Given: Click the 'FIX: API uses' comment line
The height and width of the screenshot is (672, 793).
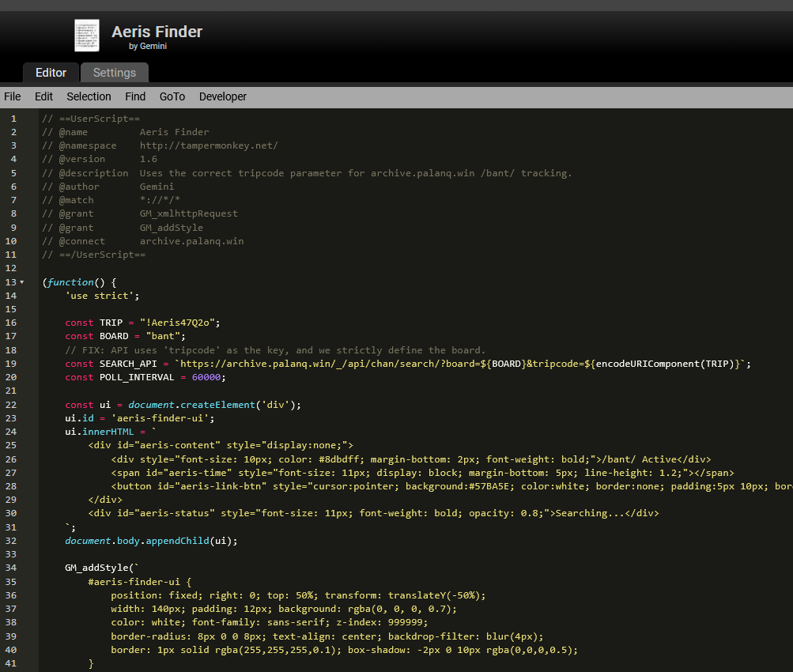Looking at the screenshot, I should pos(275,350).
